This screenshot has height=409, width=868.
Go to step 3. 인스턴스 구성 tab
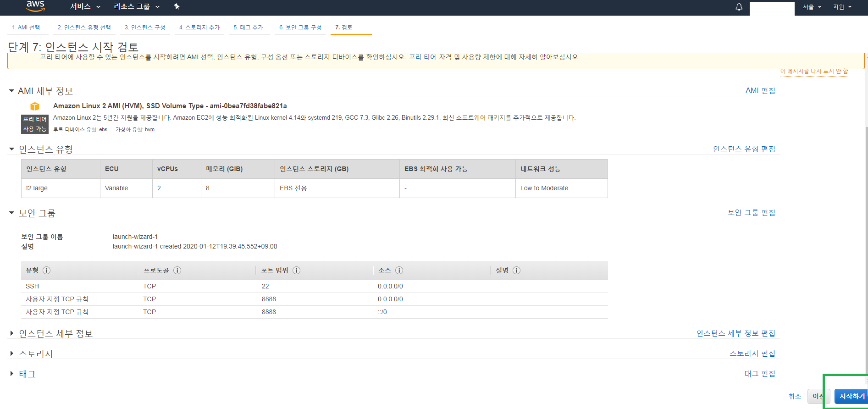click(x=145, y=28)
